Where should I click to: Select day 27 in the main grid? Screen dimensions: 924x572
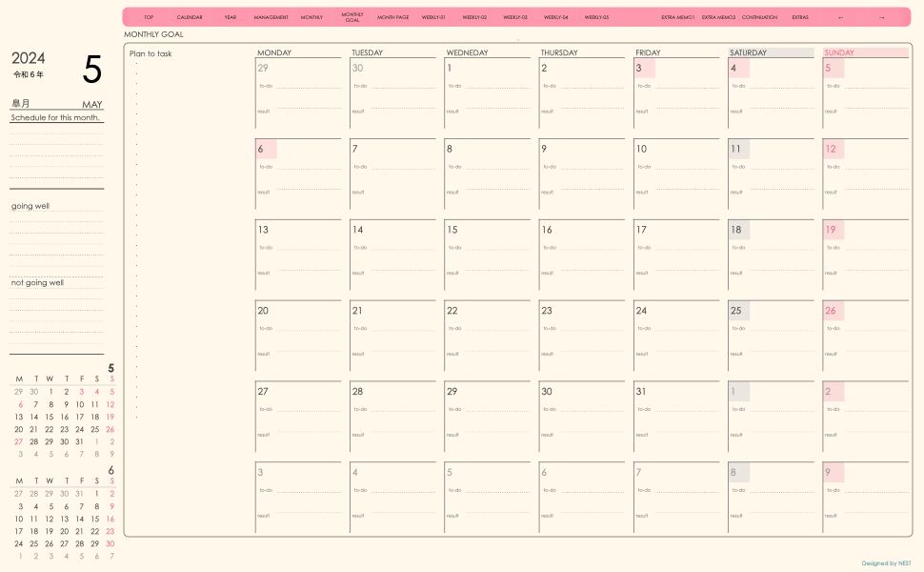click(x=263, y=391)
